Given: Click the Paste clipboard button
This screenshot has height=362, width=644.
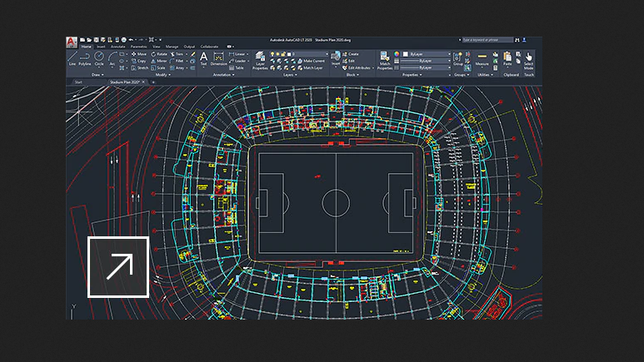Looking at the screenshot, I should click(507, 59).
